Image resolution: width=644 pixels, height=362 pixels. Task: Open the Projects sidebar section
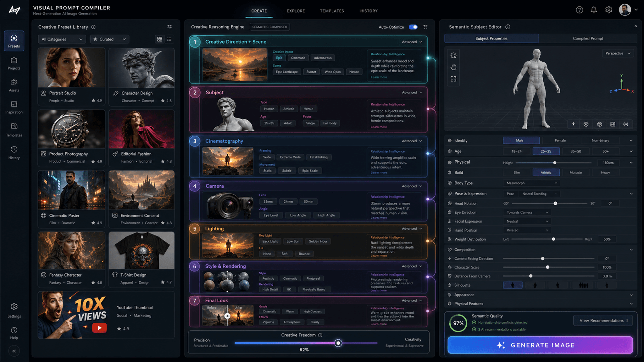[14, 63]
